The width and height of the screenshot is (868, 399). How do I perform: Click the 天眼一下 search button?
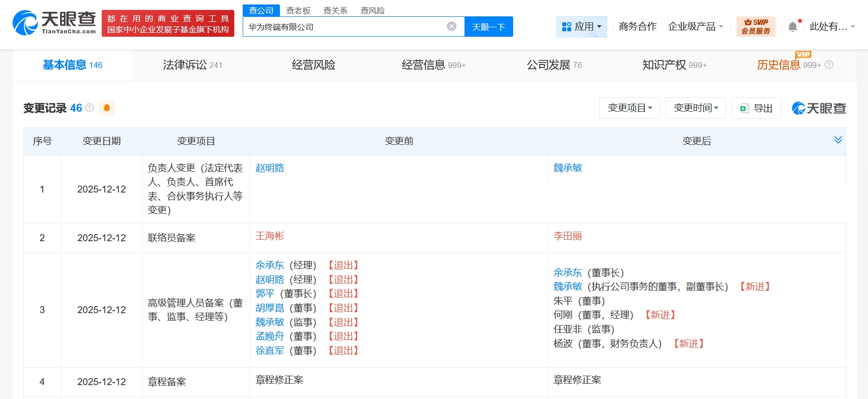point(488,27)
